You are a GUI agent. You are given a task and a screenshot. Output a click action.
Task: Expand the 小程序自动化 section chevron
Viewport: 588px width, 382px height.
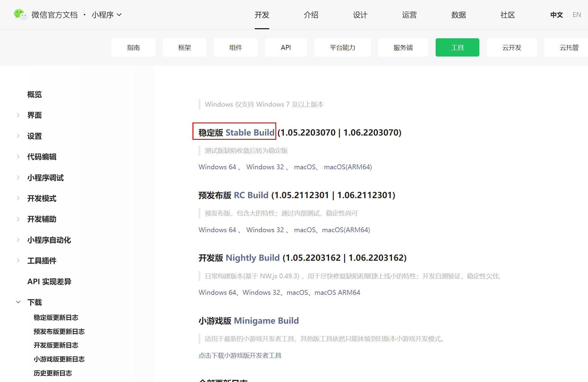[18, 240]
